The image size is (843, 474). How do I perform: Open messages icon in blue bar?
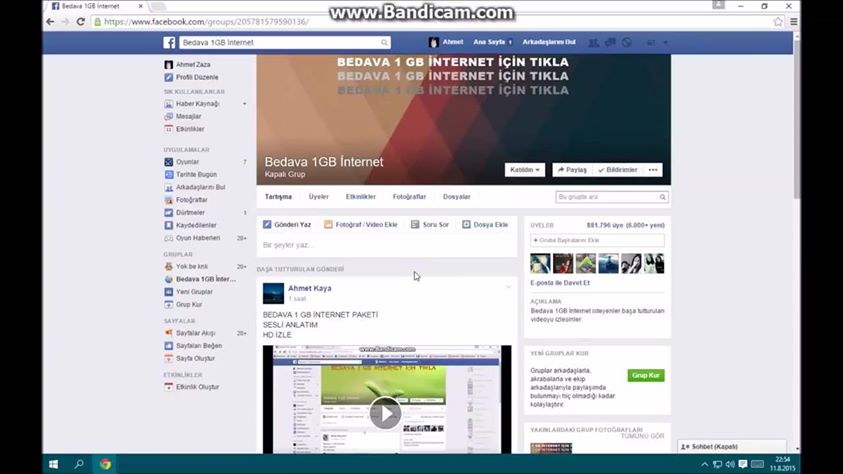[610, 42]
